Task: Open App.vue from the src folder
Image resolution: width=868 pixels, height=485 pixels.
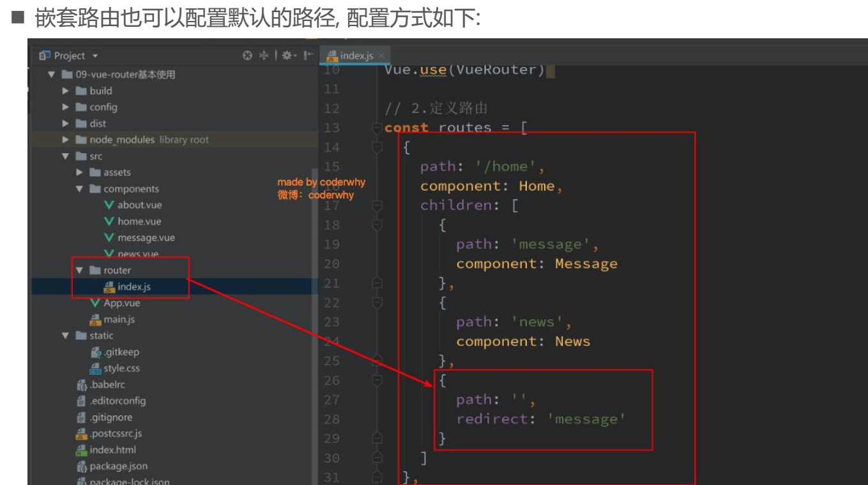Action: point(121,303)
